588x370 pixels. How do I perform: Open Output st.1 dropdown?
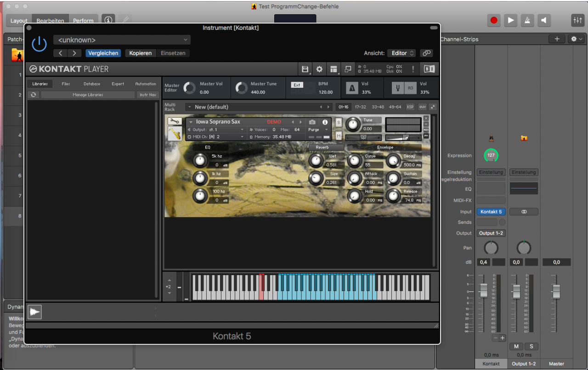tap(216, 130)
